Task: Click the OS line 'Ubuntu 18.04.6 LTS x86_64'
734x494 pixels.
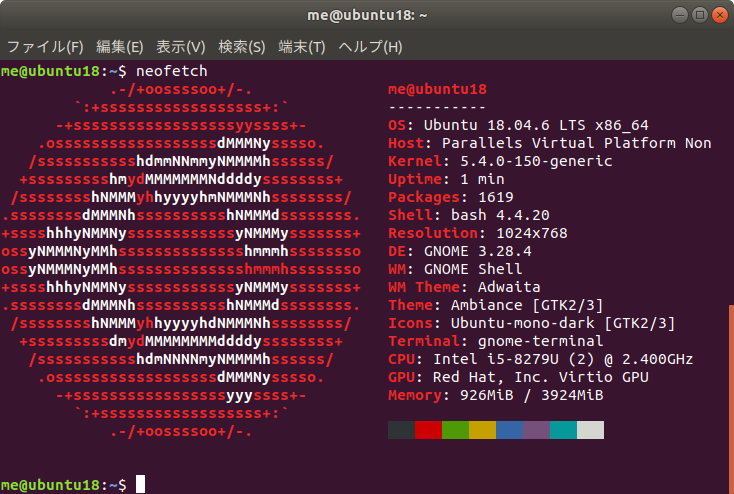Action: pyautogui.click(x=536, y=125)
